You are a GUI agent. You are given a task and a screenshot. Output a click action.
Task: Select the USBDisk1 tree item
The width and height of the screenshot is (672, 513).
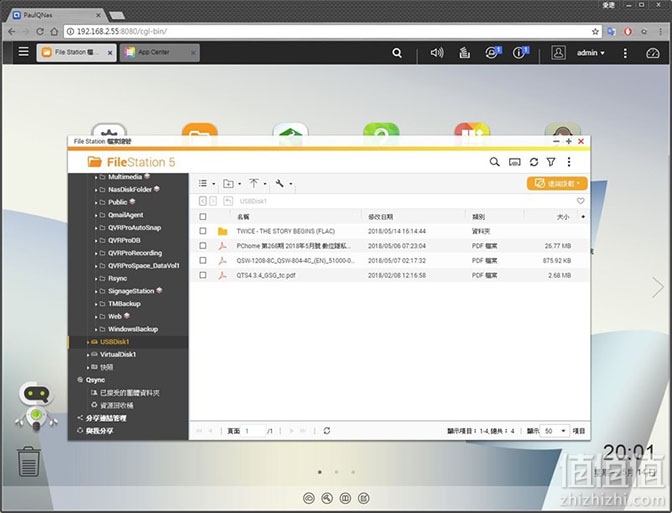point(114,342)
